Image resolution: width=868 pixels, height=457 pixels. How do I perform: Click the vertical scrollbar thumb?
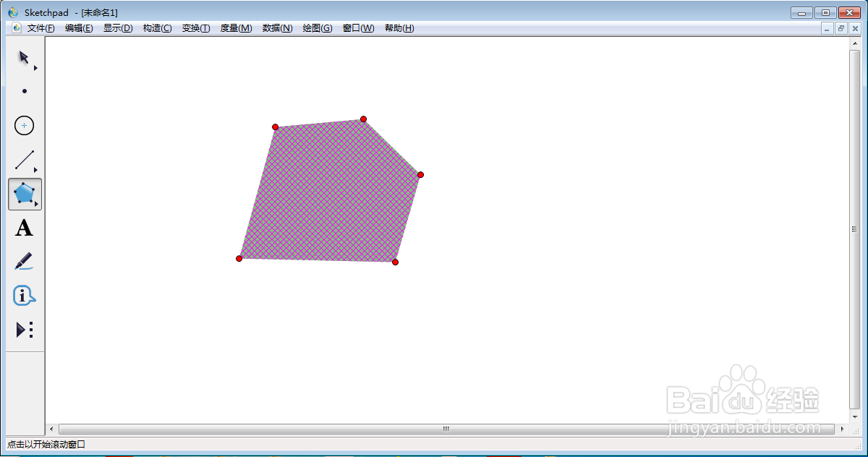[x=854, y=228]
